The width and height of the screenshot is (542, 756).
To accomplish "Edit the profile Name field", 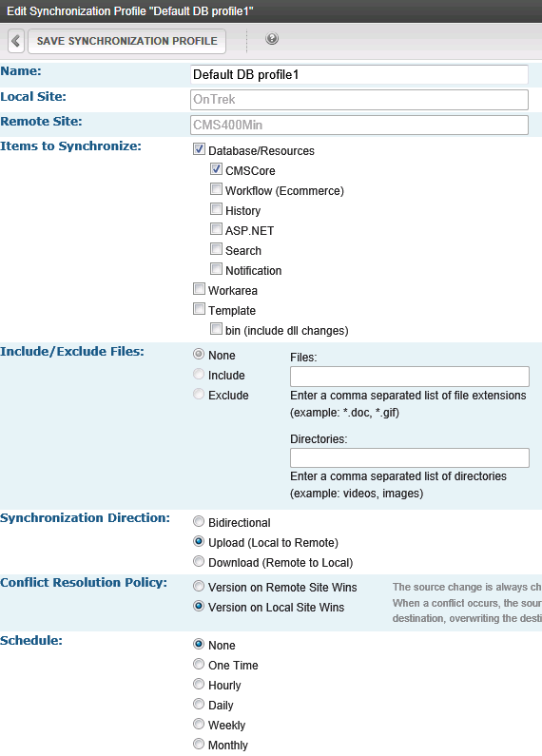I will click(x=359, y=75).
